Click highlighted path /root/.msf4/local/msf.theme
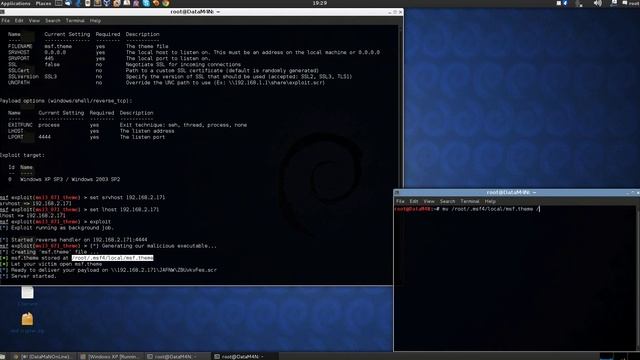Screen dimensions: 640x360 tap(113, 258)
